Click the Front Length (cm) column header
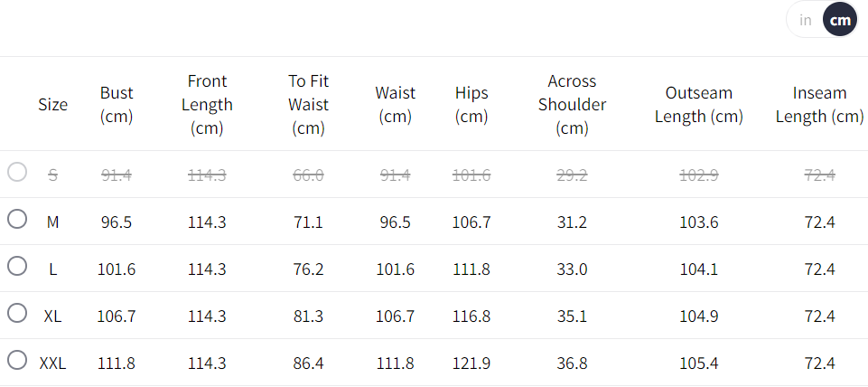 (x=207, y=104)
